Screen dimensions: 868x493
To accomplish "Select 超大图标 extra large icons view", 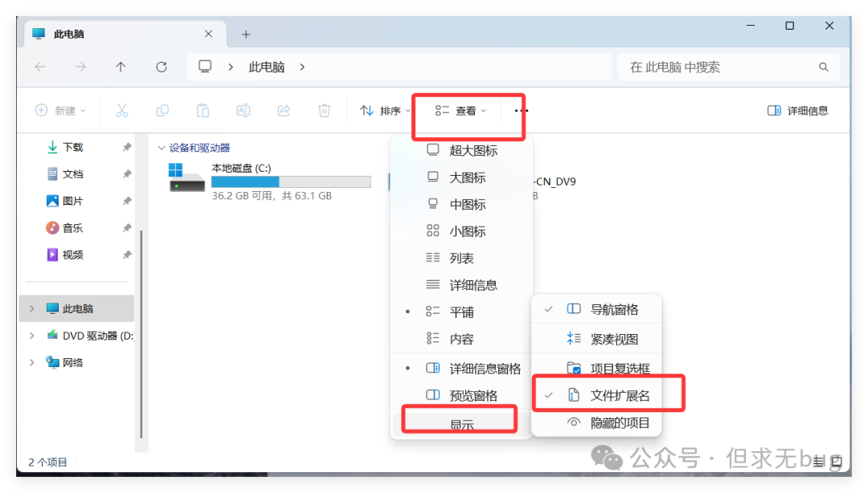I will click(x=473, y=150).
